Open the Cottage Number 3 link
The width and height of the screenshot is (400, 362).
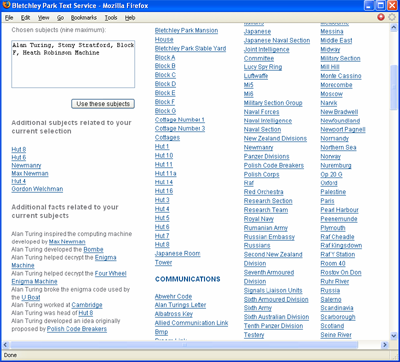pyautogui.click(x=180, y=128)
